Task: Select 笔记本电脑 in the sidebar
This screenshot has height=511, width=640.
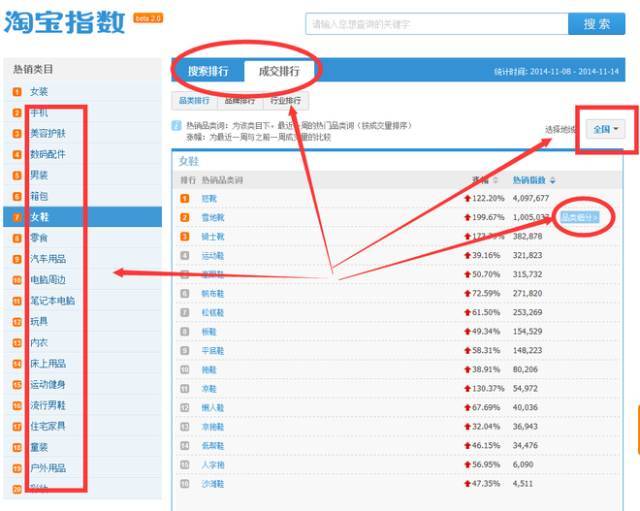Action: [x=52, y=301]
